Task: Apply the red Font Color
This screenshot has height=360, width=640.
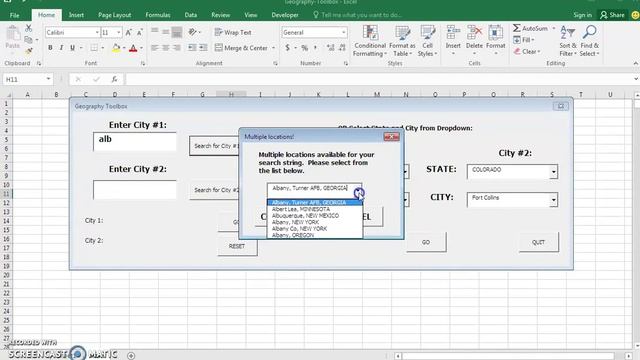Action: click(x=133, y=48)
